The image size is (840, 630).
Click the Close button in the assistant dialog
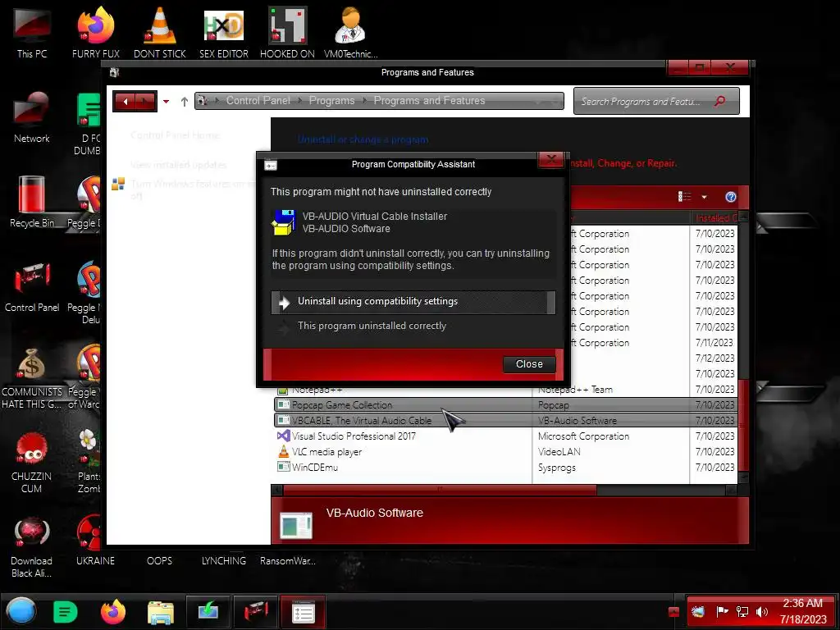click(x=529, y=363)
